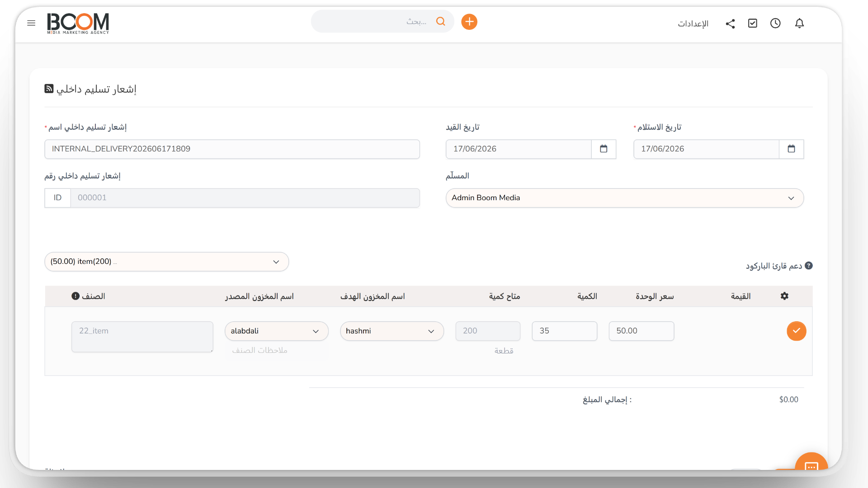Click the orange plus add button
The width and height of the screenshot is (868, 488).
(x=469, y=22)
